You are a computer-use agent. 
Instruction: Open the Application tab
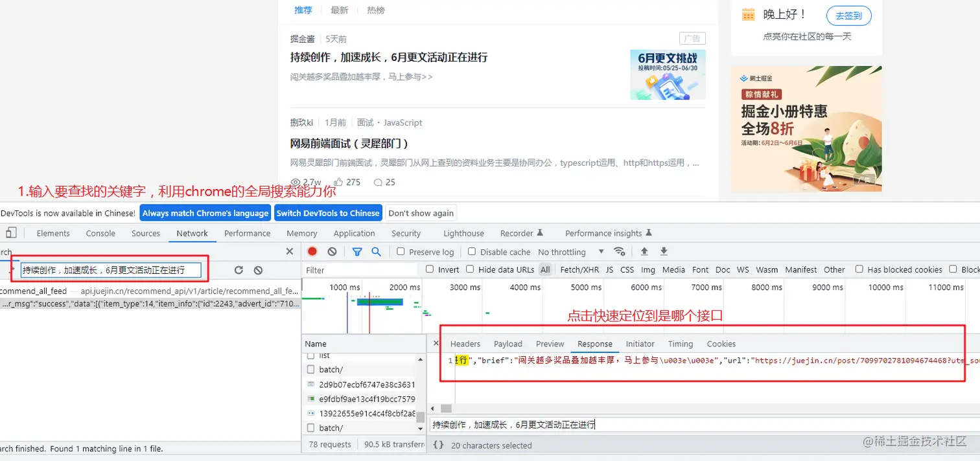[355, 233]
